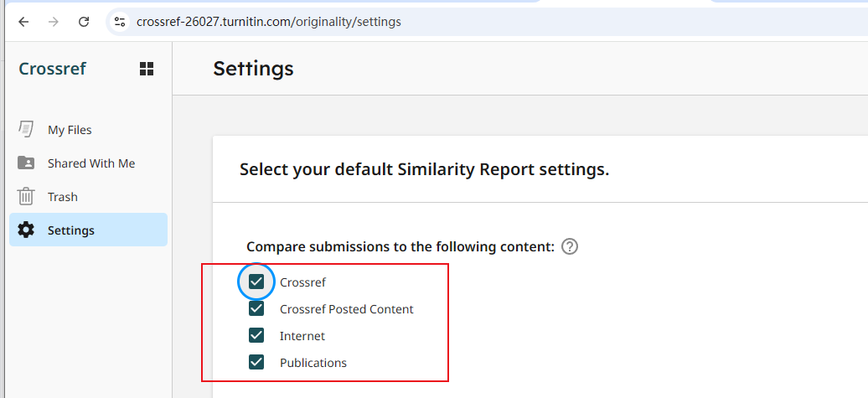The width and height of the screenshot is (868, 398).
Task: Open the site information icon in address bar
Action: tap(120, 22)
